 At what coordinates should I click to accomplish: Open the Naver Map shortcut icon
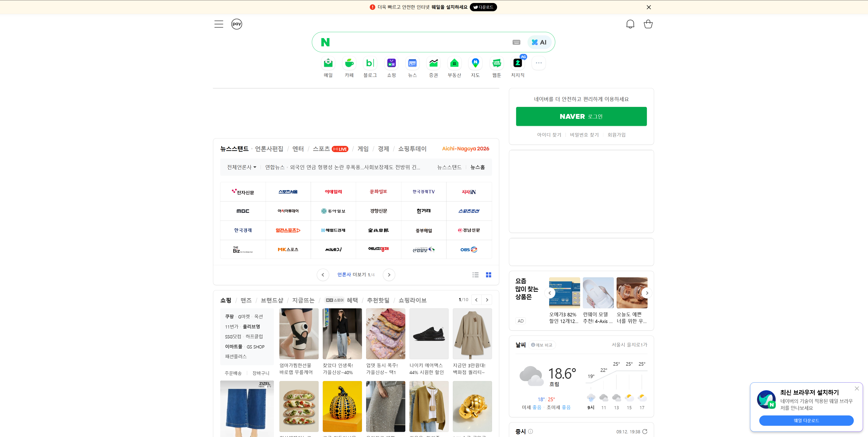coord(475,63)
